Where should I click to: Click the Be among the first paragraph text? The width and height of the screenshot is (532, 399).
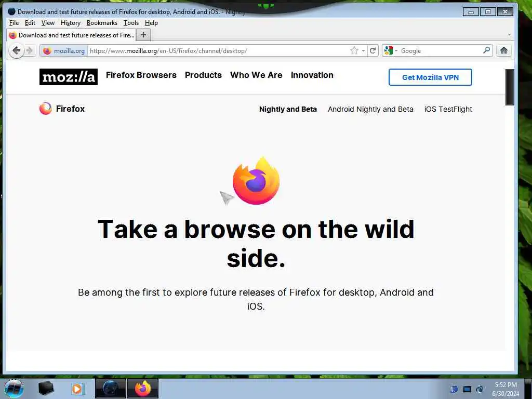pyautogui.click(x=256, y=299)
